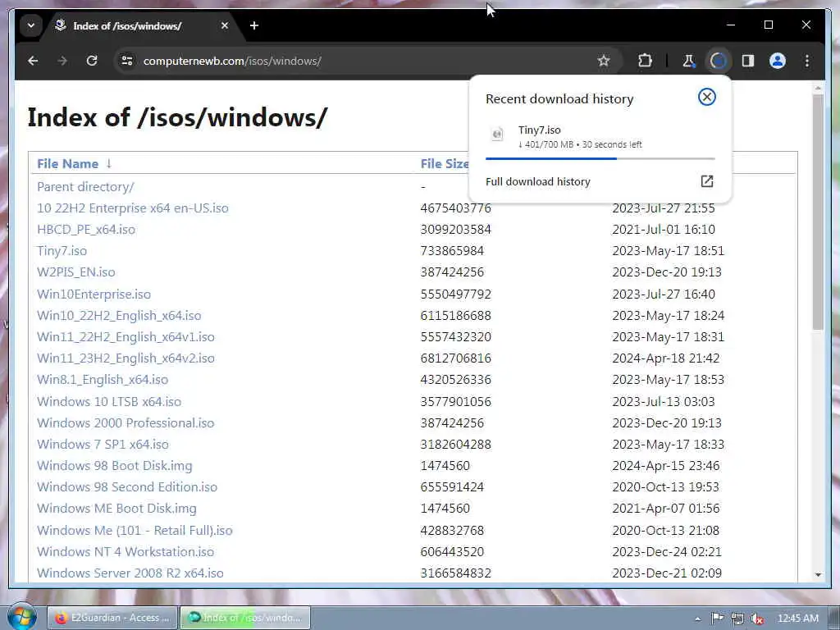Click the Action Center flag tray icon
Screen dimensions: 840x630
click(717, 619)
